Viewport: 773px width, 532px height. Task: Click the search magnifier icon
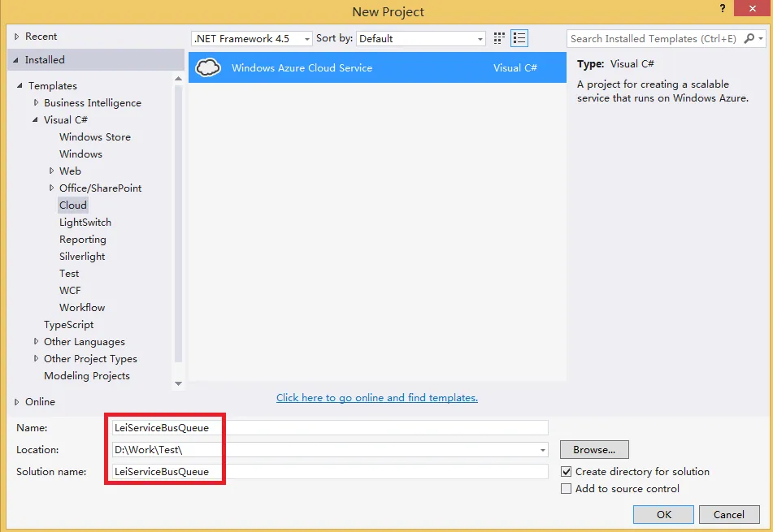(x=749, y=38)
